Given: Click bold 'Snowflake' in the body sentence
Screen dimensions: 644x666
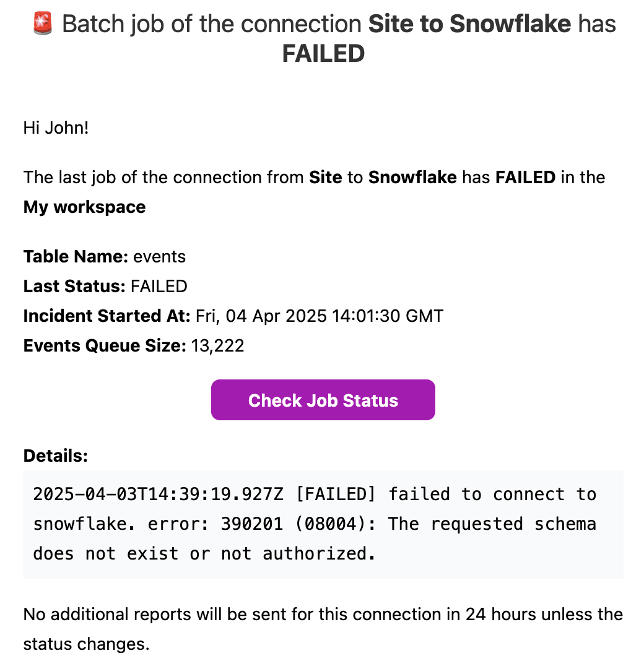Looking at the screenshot, I should click(412, 177).
